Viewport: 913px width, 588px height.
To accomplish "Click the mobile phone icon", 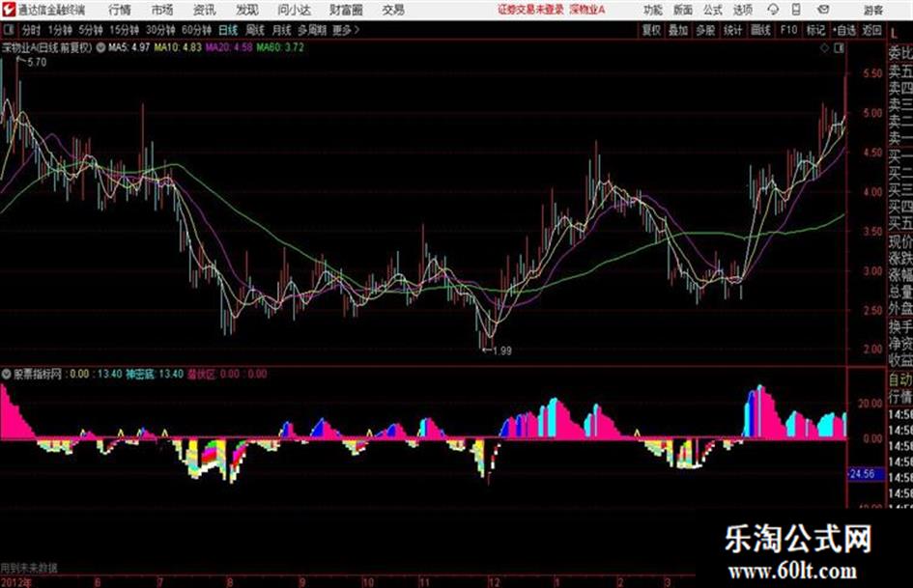I will click(796, 10).
